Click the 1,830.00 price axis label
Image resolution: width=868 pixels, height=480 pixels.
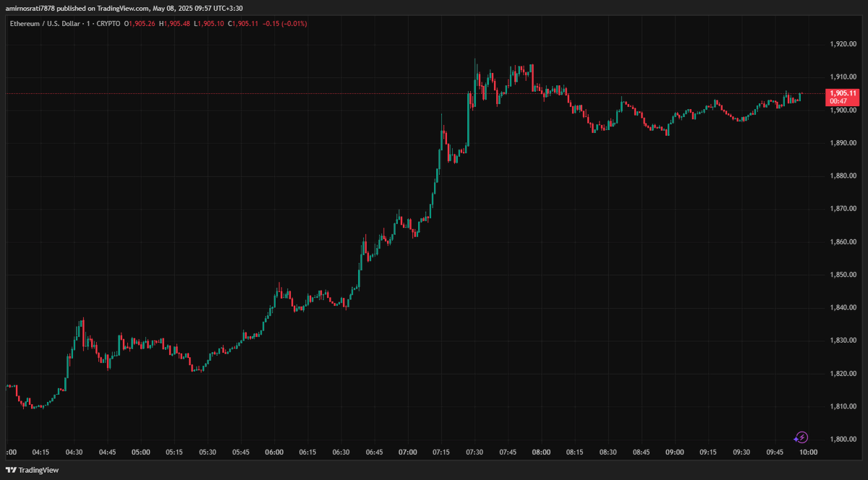click(x=843, y=340)
